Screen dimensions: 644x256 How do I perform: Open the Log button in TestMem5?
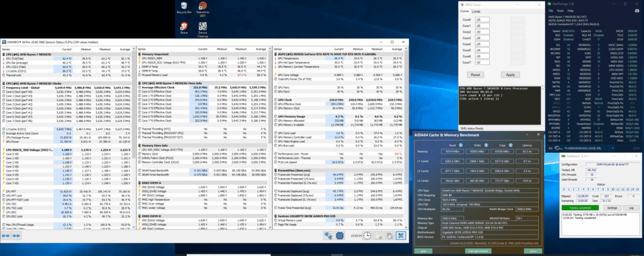tap(631, 208)
